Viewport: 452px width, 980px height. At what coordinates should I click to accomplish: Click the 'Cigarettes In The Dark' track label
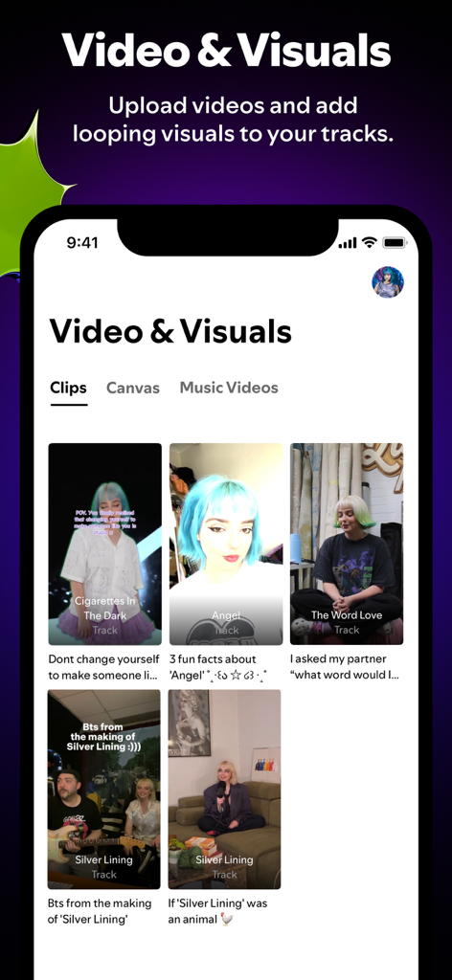pyautogui.click(x=105, y=608)
